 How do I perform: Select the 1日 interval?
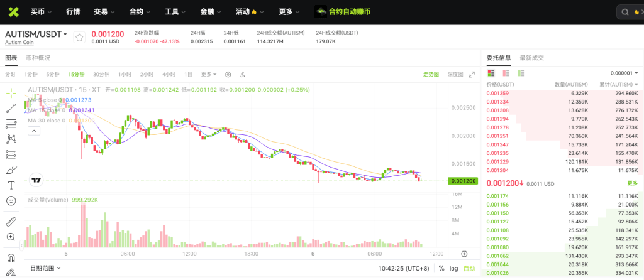[x=188, y=75]
